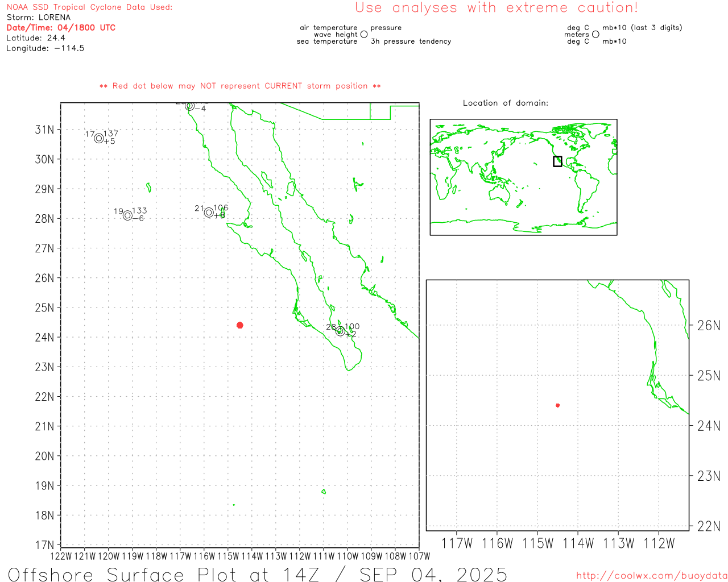728x582 pixels.
Task: Click the 'Date/Time: 04/1800 UTC' line
Action: point(61,28)
